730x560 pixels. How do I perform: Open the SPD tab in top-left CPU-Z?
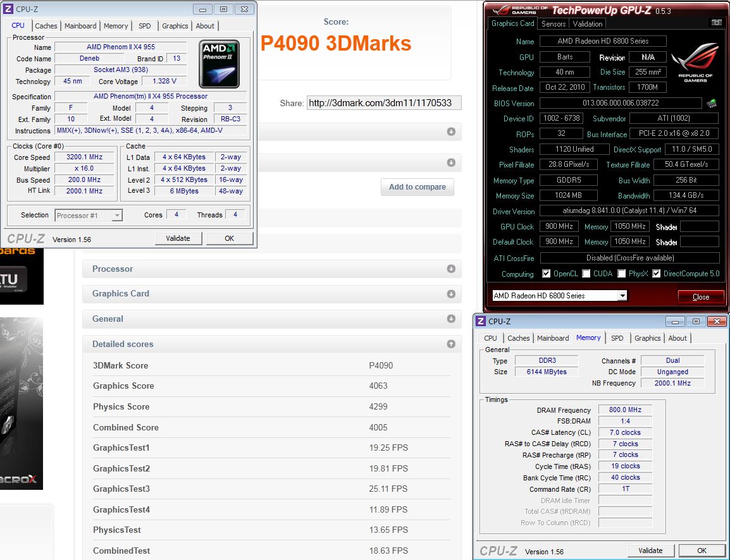coord(145,26)
